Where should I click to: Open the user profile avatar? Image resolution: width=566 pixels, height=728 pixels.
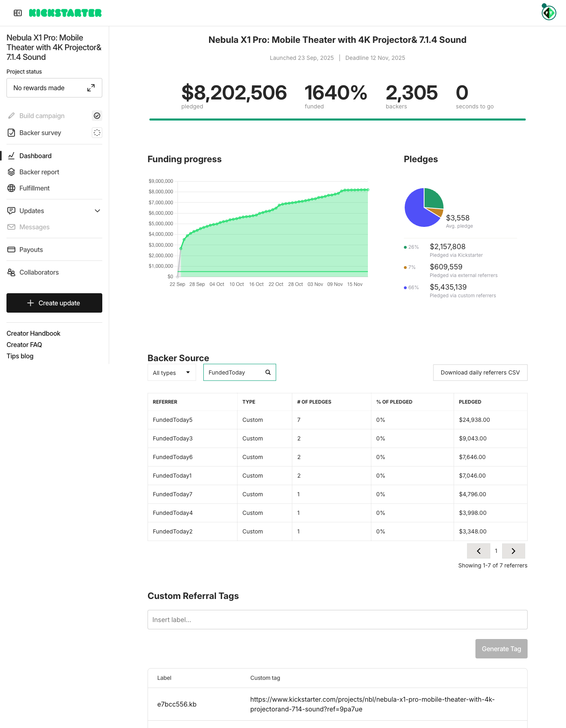pos(549,13)
